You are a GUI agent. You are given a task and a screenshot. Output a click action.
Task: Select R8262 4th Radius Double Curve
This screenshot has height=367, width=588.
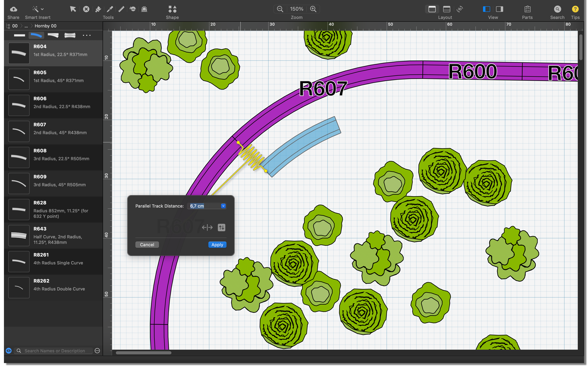point(53,288)
